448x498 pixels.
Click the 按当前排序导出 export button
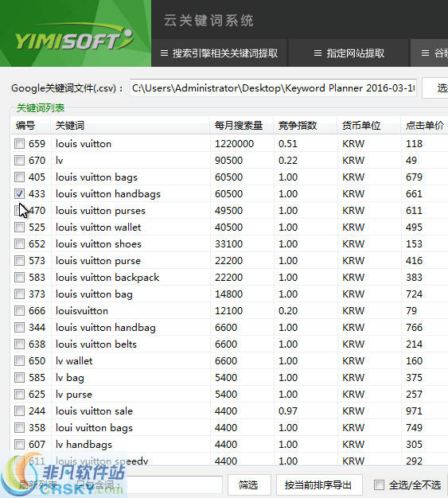[319, 485]
